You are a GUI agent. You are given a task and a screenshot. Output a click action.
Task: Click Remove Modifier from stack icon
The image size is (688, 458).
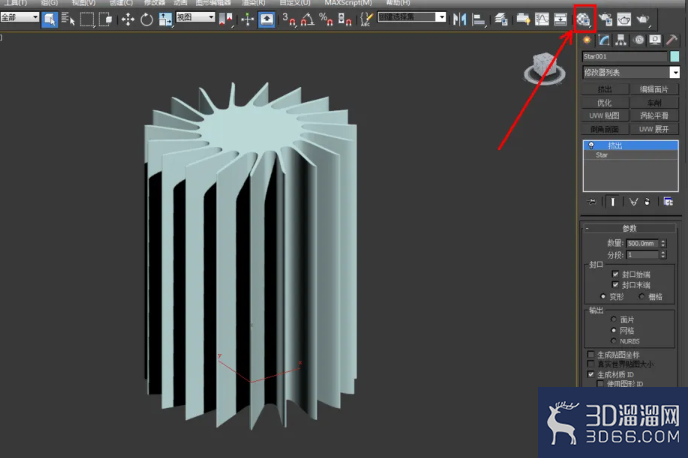click(x=647, y=202)
